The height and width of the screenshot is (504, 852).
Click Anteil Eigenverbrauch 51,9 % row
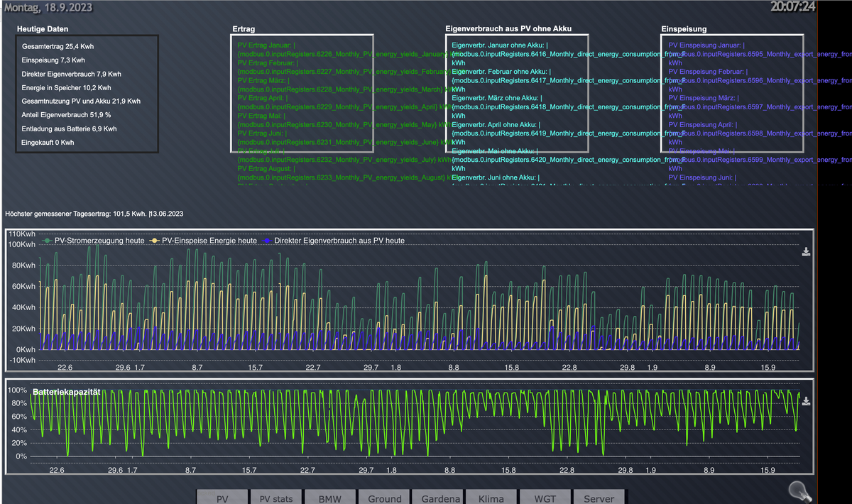(67, 115)
